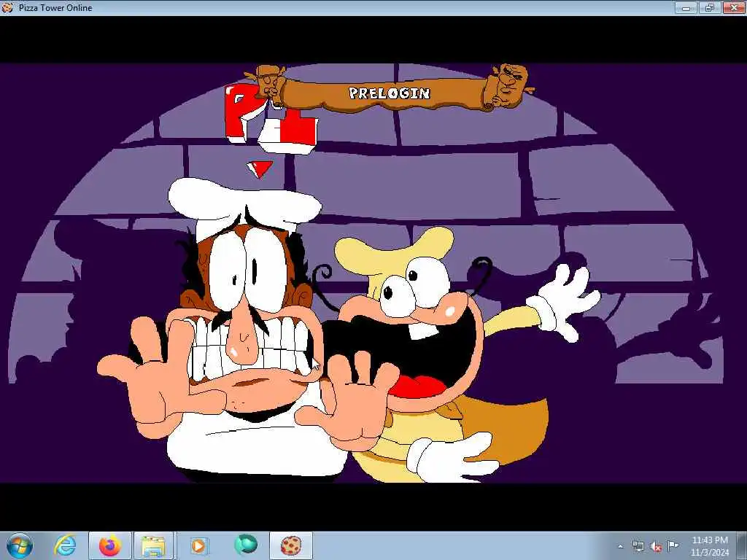This screenshot has height=560, width=747.
Task: Click the green orb taskbar application
Action: pos(245,545)
